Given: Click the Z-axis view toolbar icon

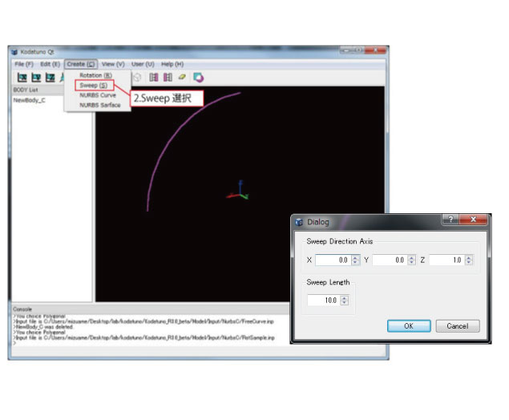Looking at the screenshot, I should click(50, 77).
